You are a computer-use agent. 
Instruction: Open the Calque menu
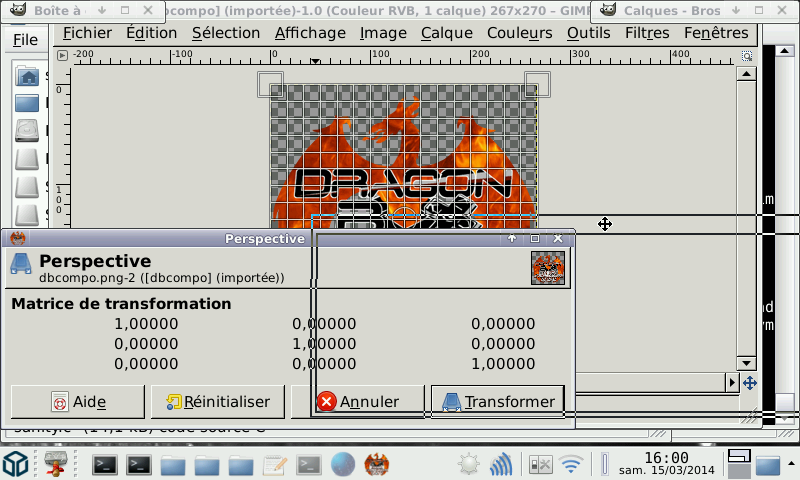(x=446, y=33)
